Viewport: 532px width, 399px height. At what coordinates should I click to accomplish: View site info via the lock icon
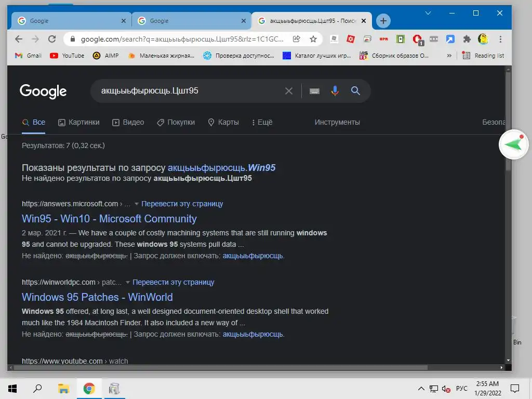pos(73,39)
